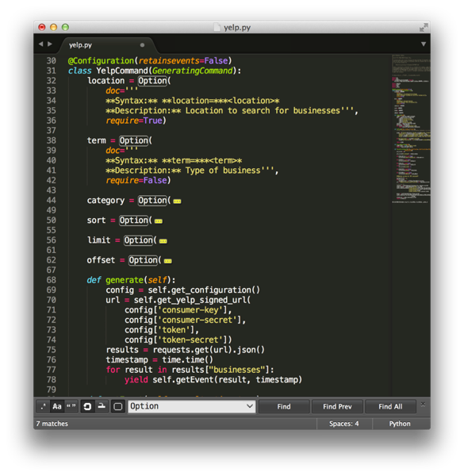464x476 pixels.
Task: Click 'consumer-key' string
Action: pos(190,310)
